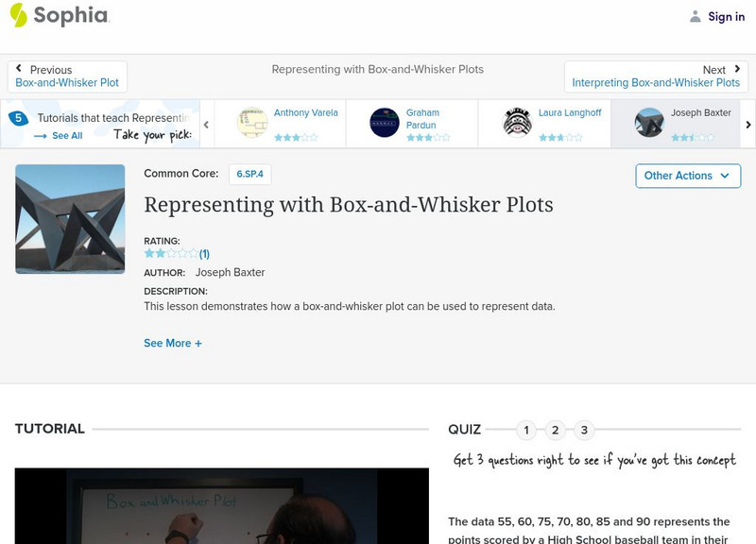The image size is (756, 544).
Task: Select quiz question 2 step
Action: (556, 430)
